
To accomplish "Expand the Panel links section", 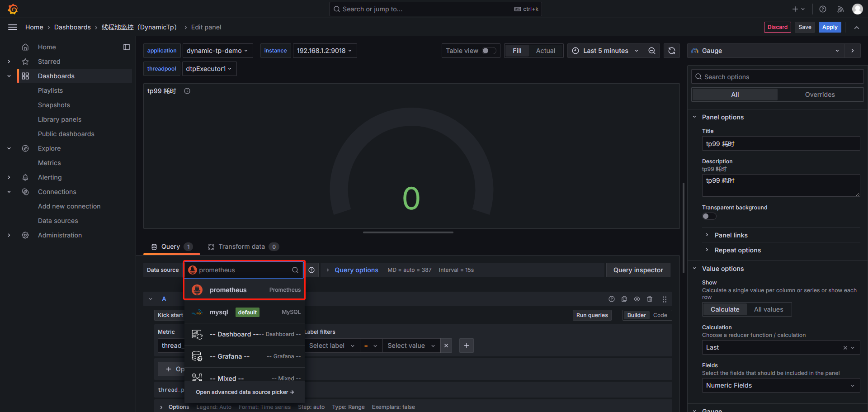I will tap(731, 235).
